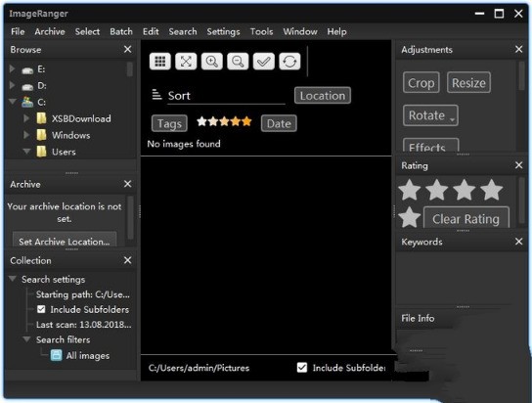
Task: Expand the E: drive node
Action: (12, 68)
